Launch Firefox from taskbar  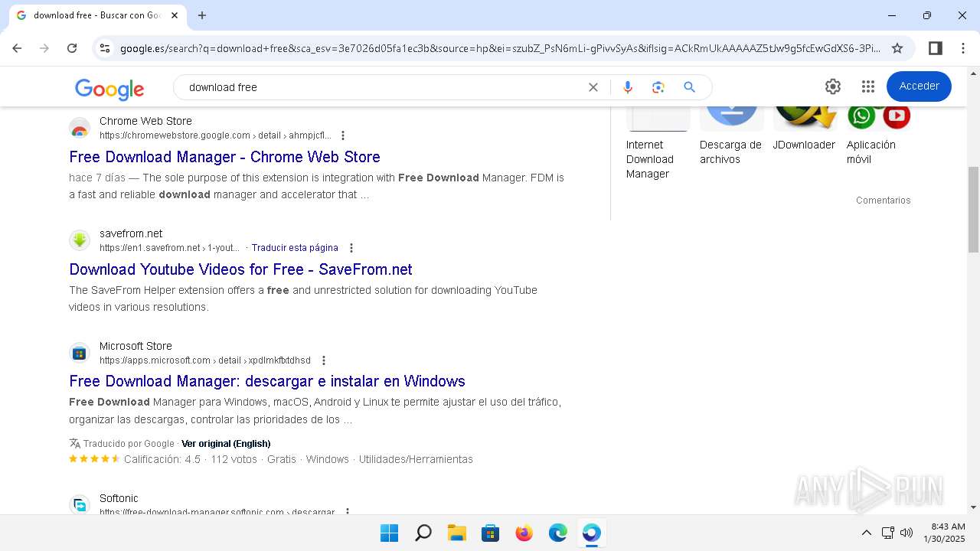pos(524,533)
